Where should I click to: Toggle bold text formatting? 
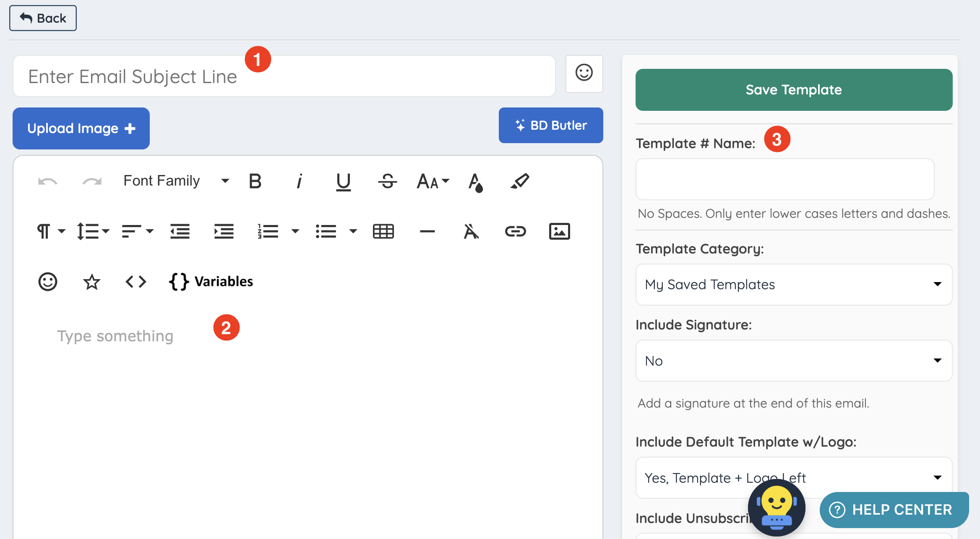255,181
